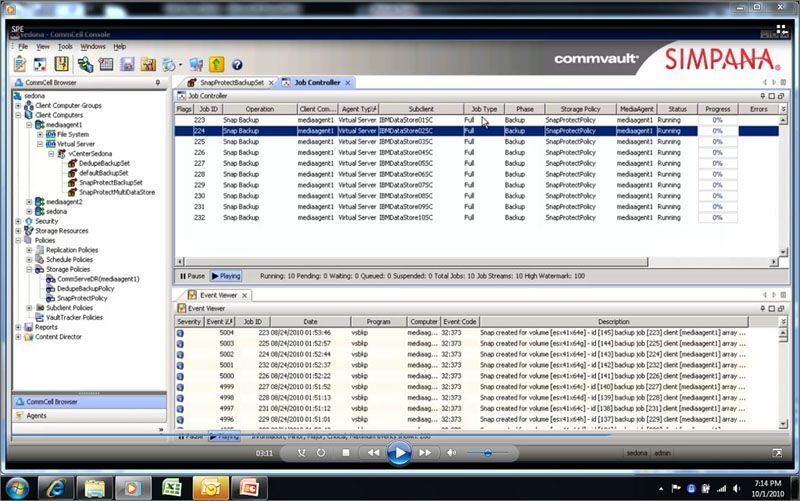Click the yellow chart report toolbar icon
Screen dimensions: 800x501
point(148,64)
